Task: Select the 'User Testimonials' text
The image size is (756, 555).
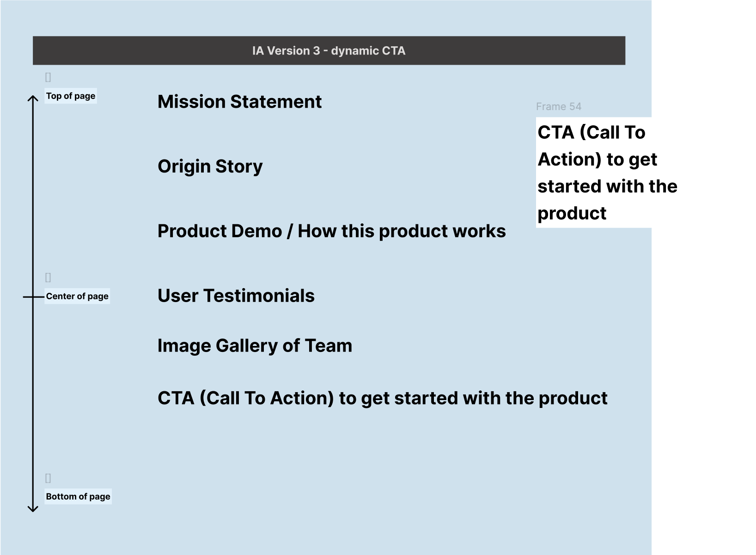Action: pos(236,296)
